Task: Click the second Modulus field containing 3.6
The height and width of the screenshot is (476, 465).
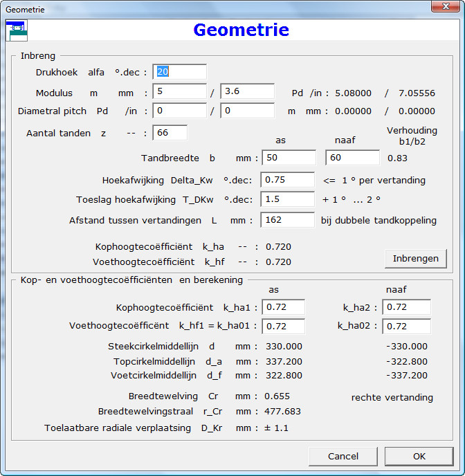Action: (x=247, y=91)
